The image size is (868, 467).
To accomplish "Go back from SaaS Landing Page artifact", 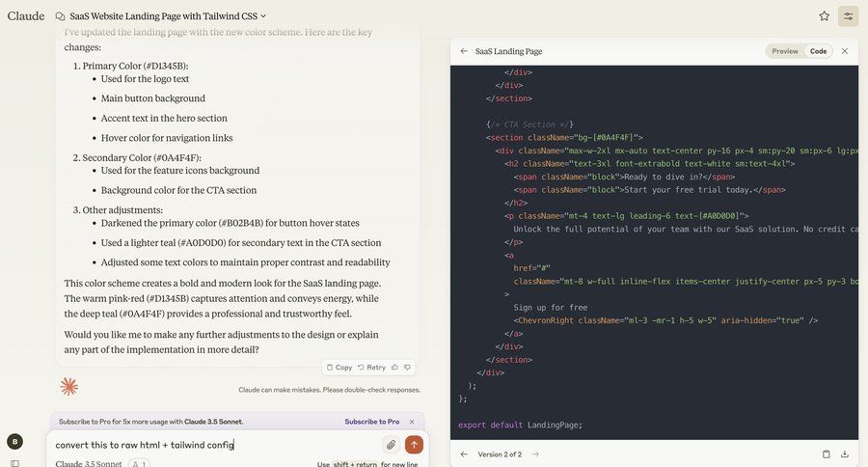I will 464,51.
